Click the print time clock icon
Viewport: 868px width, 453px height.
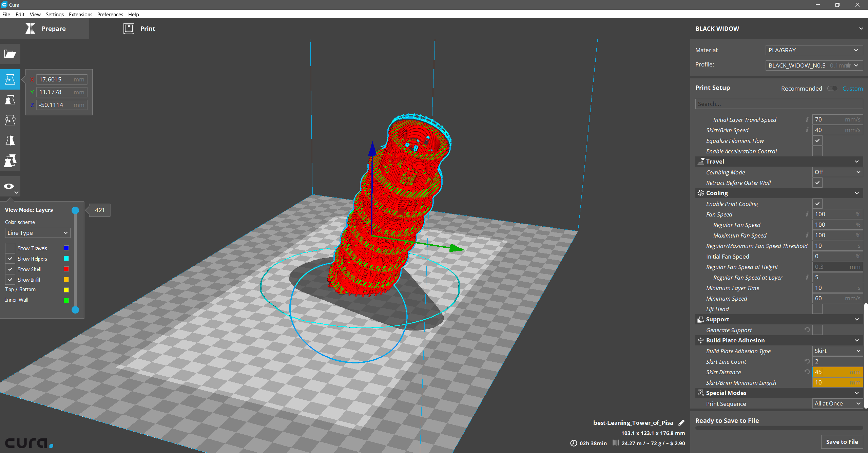(574, 443)
